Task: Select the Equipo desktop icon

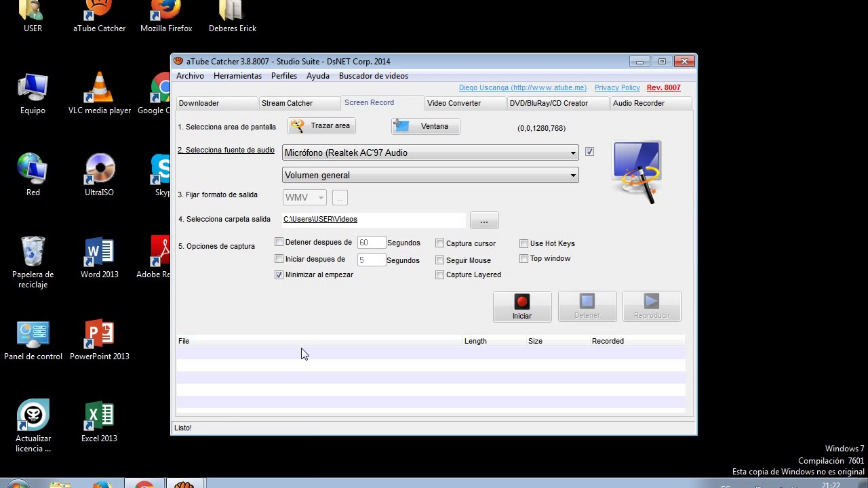Action: click(33, 94)
